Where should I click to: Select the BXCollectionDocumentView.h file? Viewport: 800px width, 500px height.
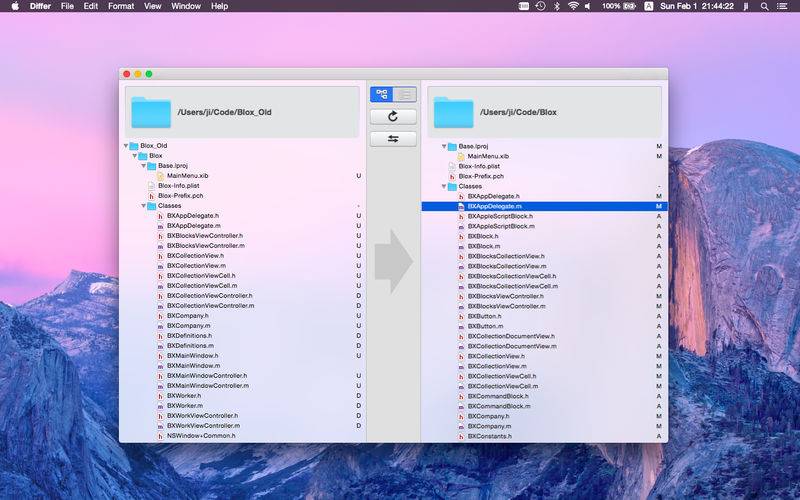(511, 336)
